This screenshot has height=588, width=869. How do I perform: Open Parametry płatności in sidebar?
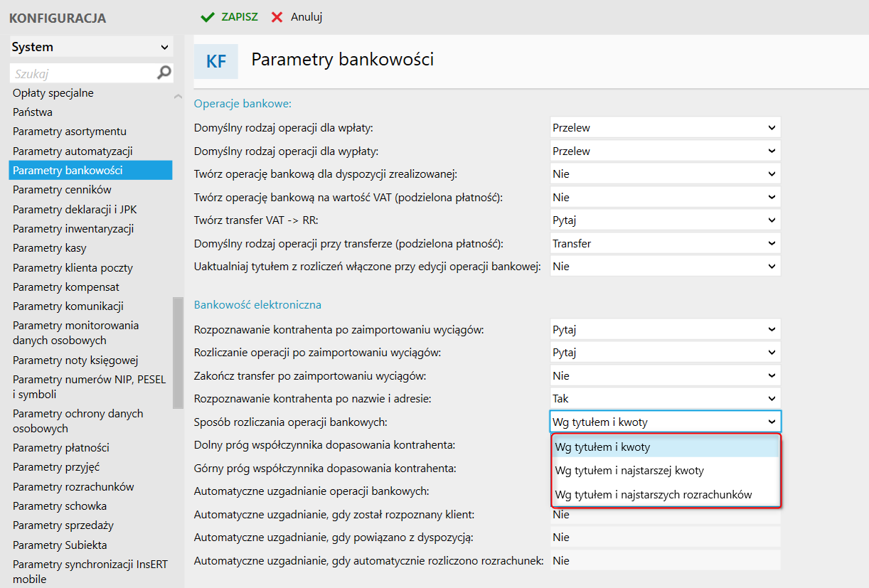click(61, 448)
